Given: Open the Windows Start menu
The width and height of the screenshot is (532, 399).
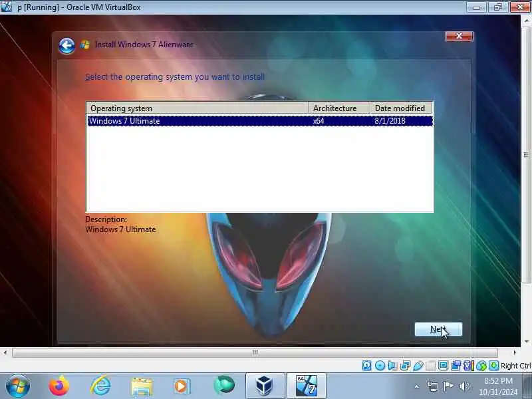Looking at the screenshot, I should 18,386.
